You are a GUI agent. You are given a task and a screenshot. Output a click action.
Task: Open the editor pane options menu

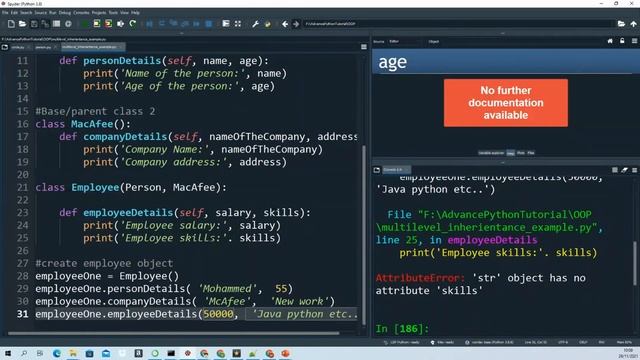pos(364,47)
